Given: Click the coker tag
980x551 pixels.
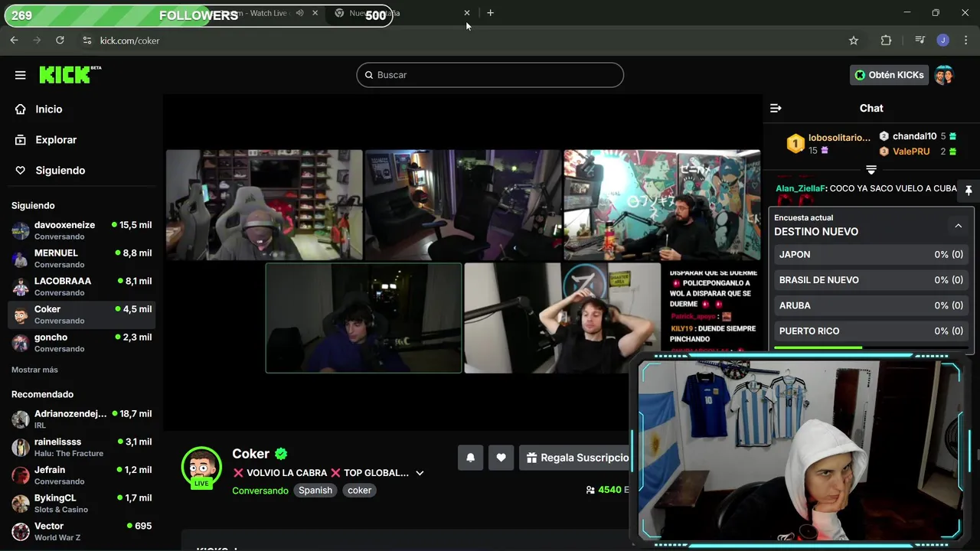Looking at the screenshot, I should [359, 491].
